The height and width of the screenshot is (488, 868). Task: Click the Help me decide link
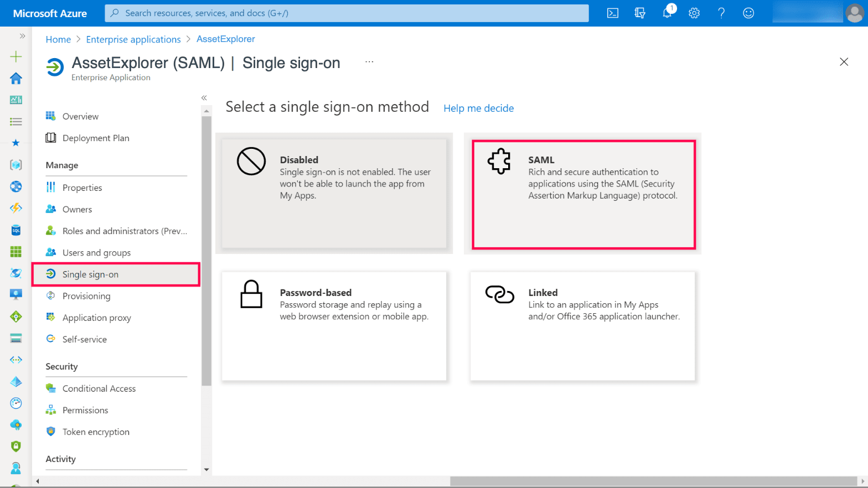pos(478,108)
